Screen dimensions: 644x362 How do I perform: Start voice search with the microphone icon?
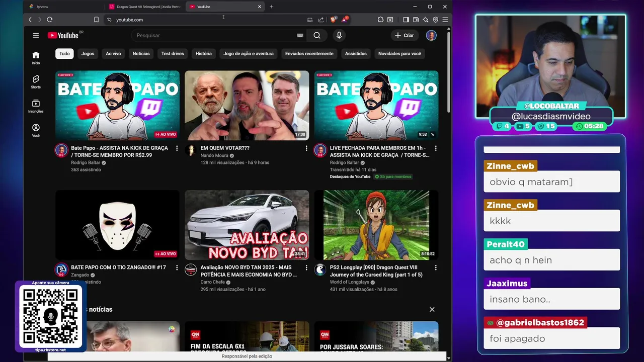[x=339, y=35]
